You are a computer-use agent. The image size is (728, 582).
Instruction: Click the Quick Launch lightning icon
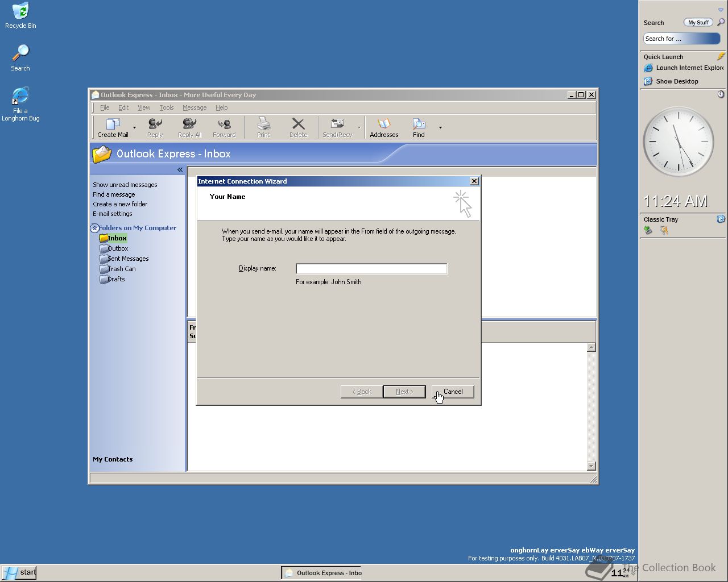point(721,56)
